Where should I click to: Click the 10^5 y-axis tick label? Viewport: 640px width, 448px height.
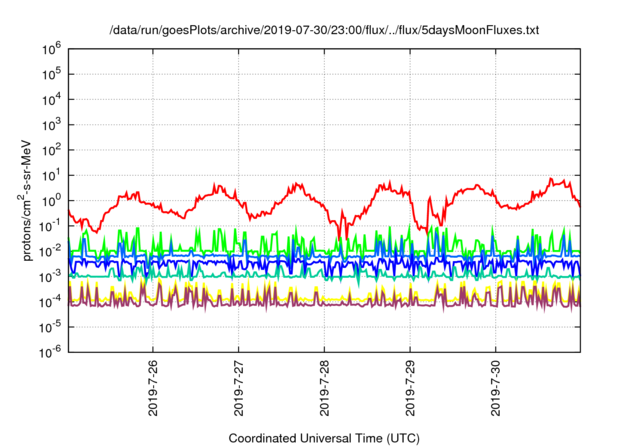coord(51,75)
